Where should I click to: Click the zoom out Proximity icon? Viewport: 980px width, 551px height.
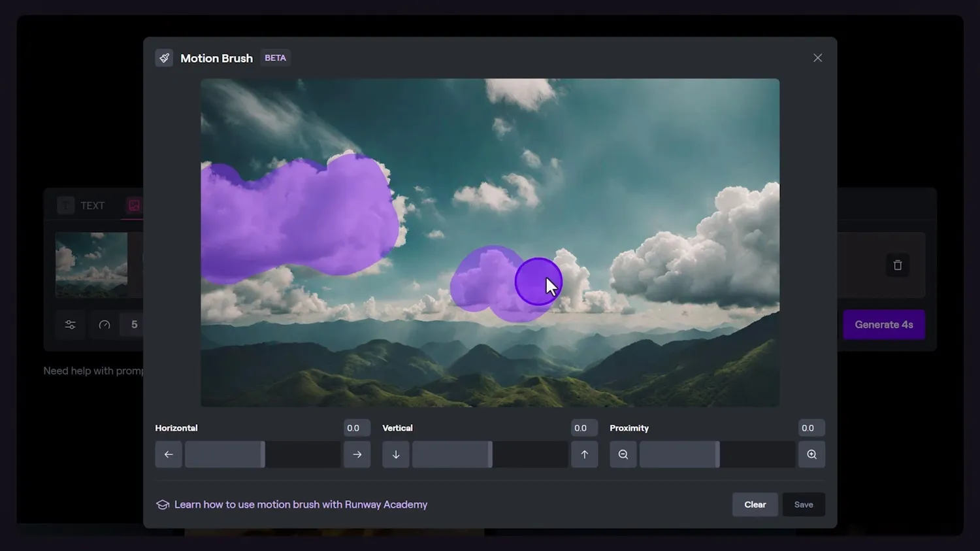pos(623,454)
